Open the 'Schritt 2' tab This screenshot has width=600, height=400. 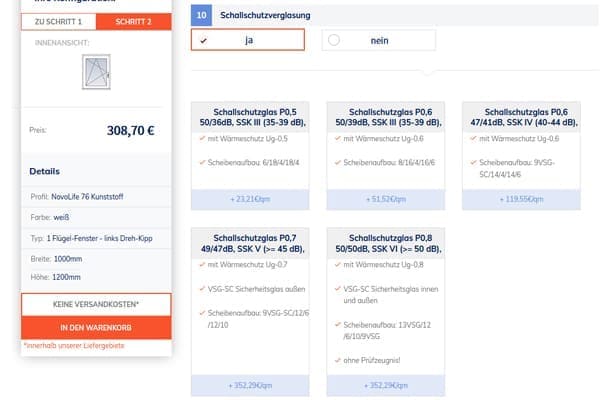click(x=134, y=21)
